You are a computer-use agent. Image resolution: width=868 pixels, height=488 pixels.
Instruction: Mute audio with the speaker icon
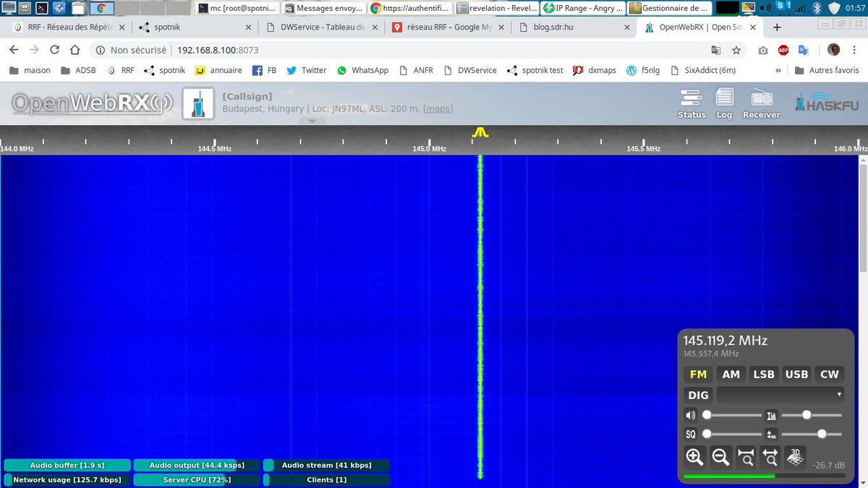[691, 415]
